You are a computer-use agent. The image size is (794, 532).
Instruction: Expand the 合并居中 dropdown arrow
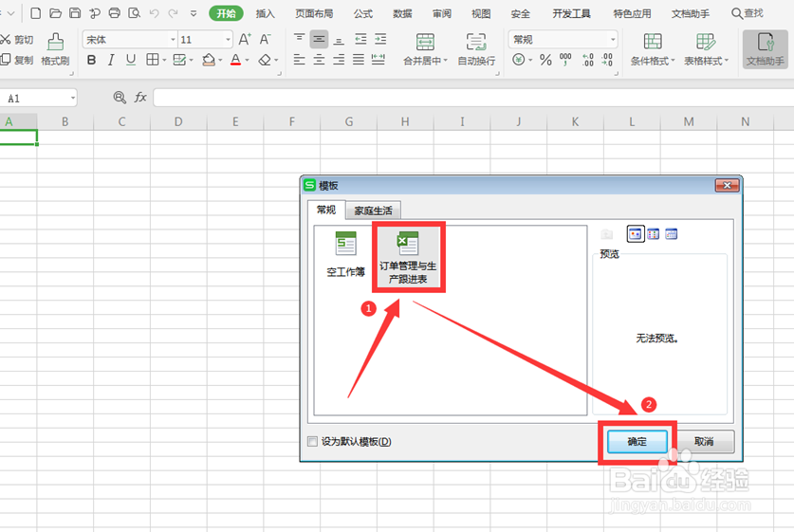(x=446, y=61)
